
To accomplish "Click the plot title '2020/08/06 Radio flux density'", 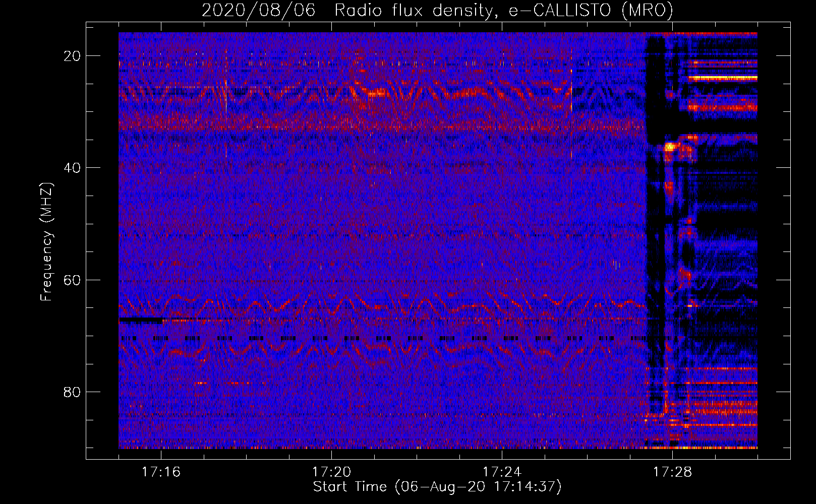I will point(437,10).
